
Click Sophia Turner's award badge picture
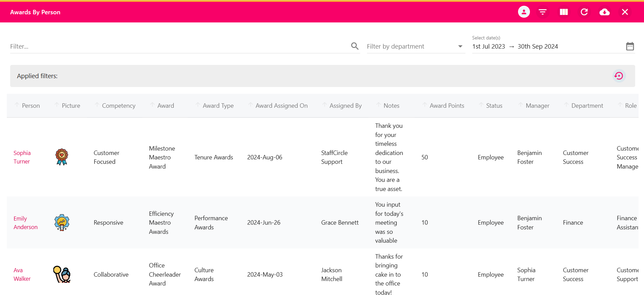62,157
